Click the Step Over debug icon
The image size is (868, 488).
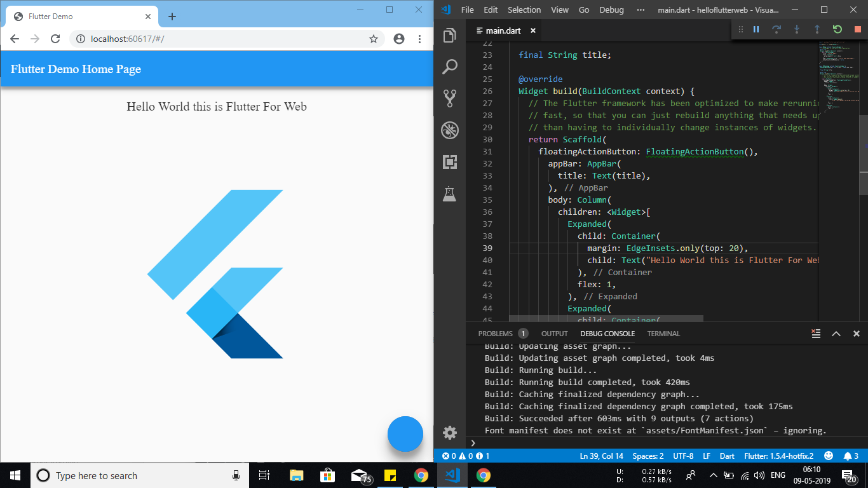(x=776, y=29)
